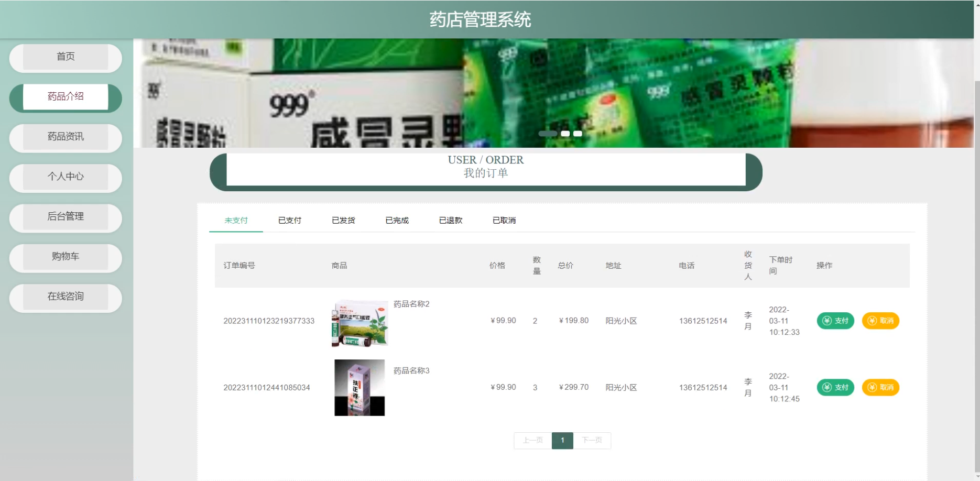
Task: Click the yen icon on the 药品名称3 取消 button
Action: point(872,387)
